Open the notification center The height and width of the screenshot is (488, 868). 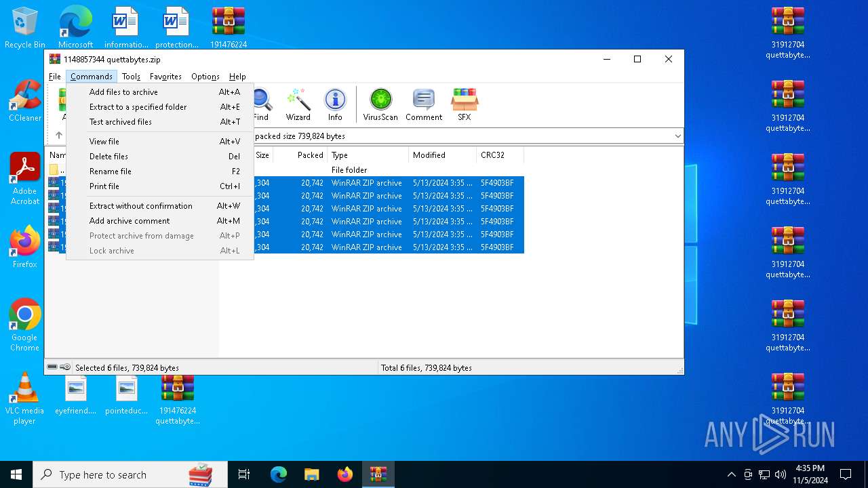click(x=846, y=474)
